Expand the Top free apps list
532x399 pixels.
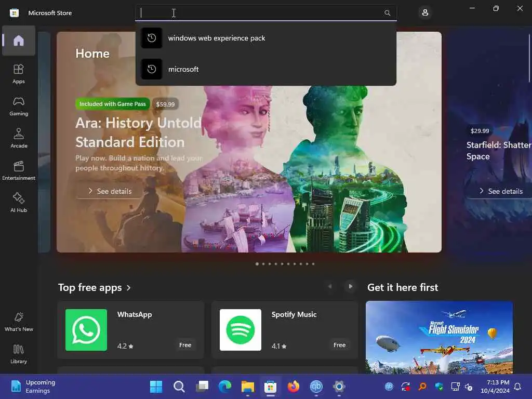[95, 288]
